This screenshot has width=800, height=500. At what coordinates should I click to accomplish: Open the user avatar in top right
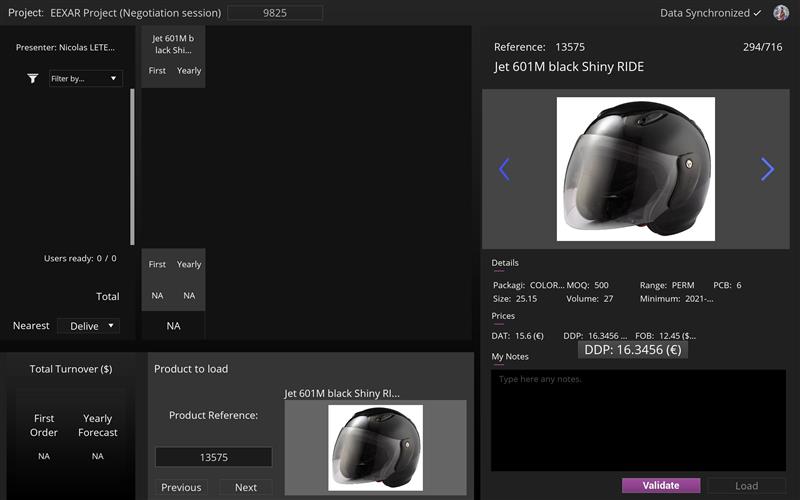[781, 13]
